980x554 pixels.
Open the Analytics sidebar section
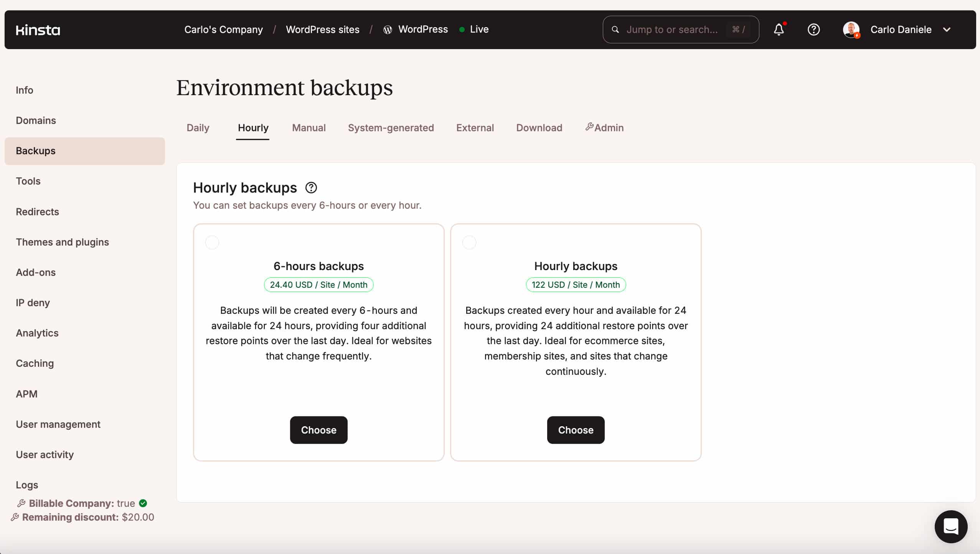(x=37, y=333)
